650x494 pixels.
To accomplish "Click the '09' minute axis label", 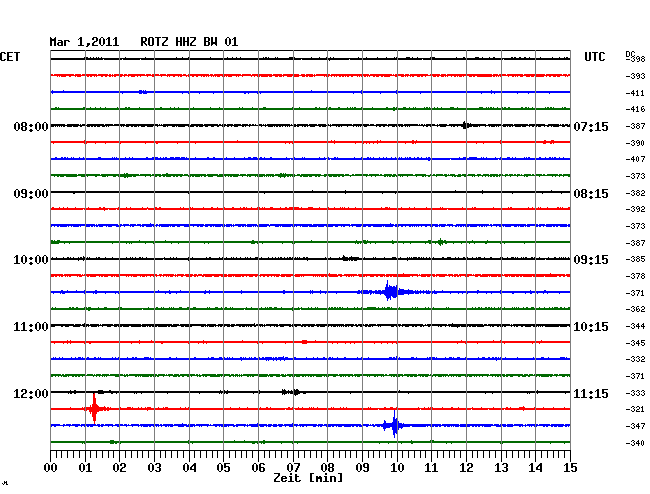I will click(362, 467).
